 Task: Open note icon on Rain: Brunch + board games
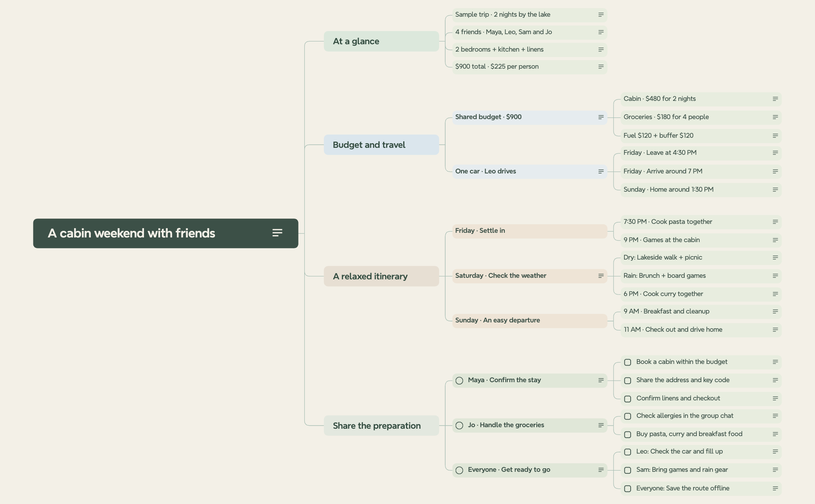(775, 276)
